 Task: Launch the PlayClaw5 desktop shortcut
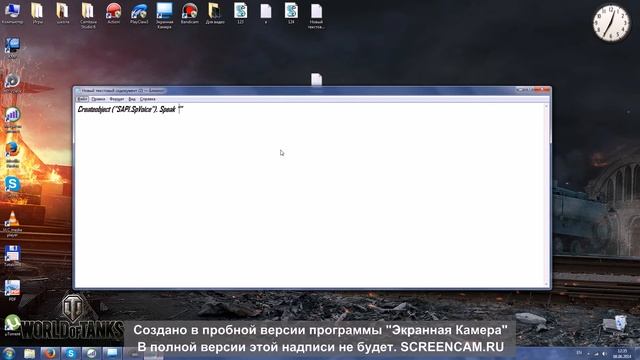(x=139, y=13)
